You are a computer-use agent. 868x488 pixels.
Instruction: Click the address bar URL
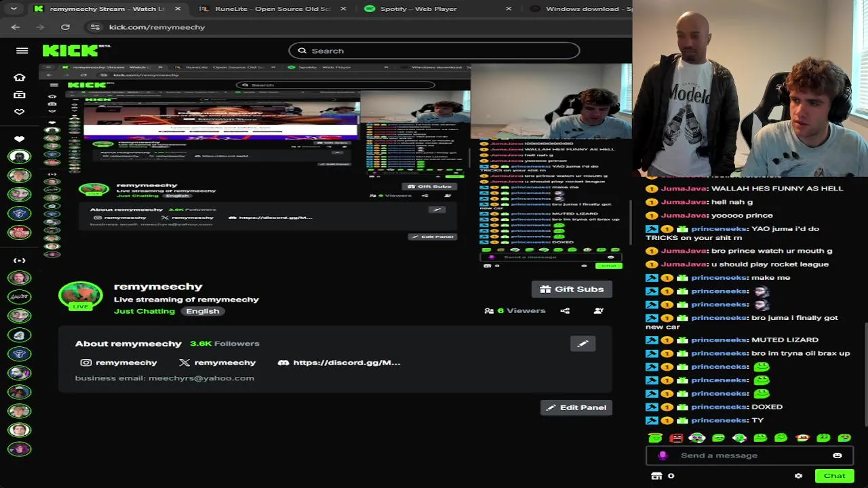[x=157, y=27]
